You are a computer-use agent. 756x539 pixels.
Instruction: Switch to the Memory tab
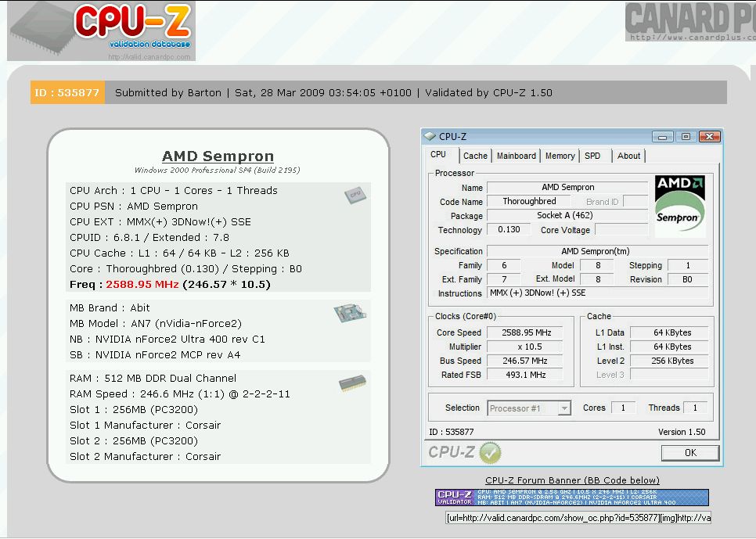[x=560, y=156]
